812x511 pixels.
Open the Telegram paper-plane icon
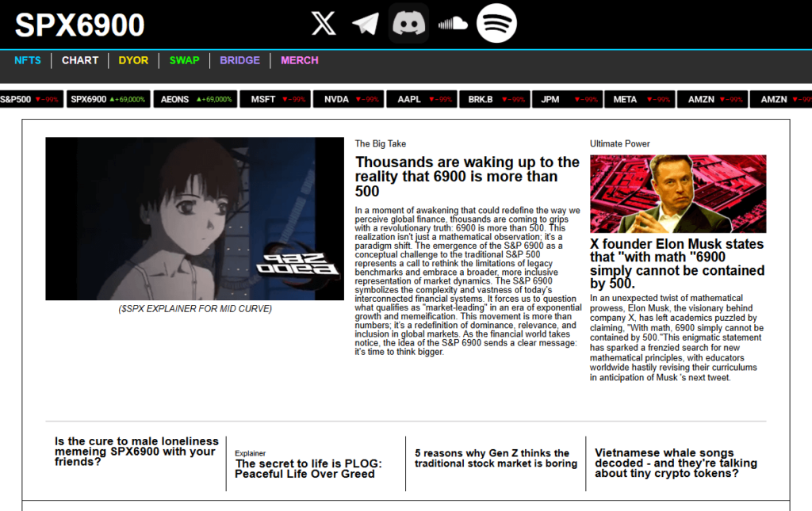[x=366, y=24]
